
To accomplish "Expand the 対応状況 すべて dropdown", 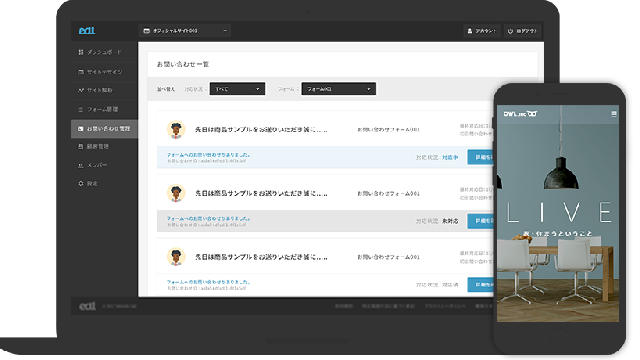I will coord(237,89).
